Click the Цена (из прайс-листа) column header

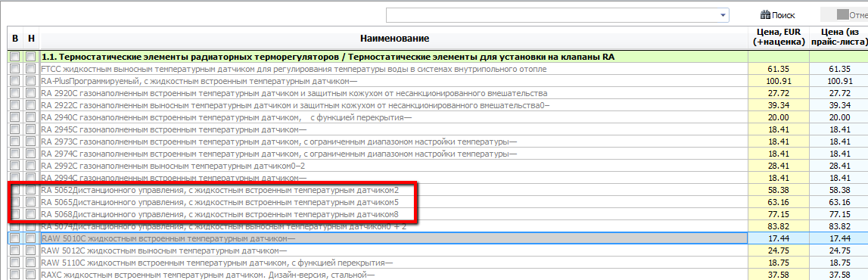click(838, 38)
